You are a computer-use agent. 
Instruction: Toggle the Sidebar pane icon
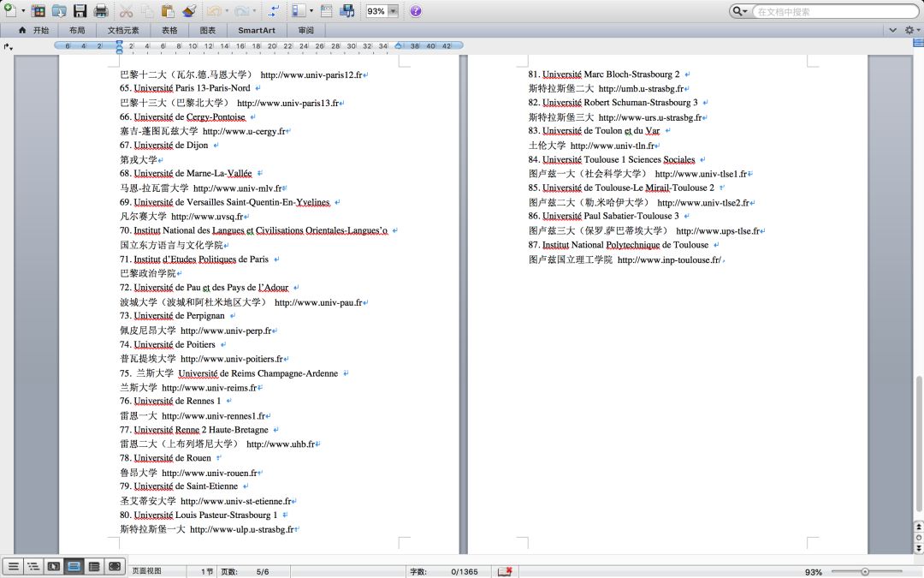point(299,10)
